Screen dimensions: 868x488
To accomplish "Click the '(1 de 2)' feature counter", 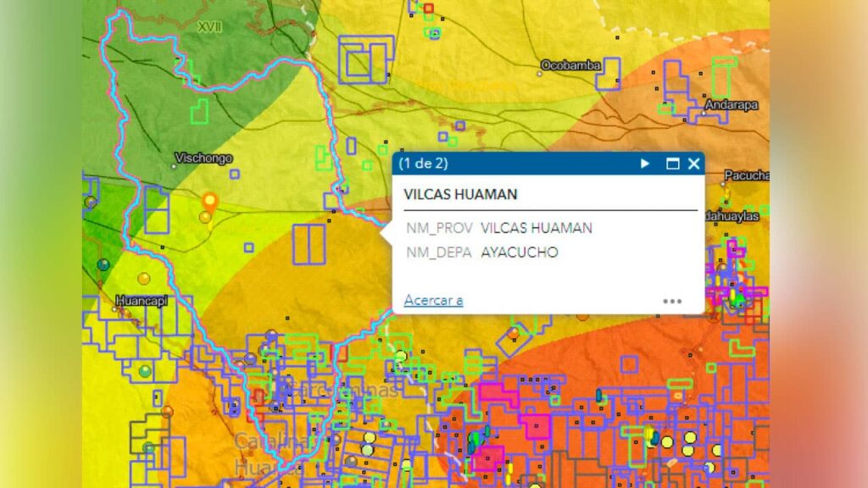I will pyautogui.click(x=423, y=164).
